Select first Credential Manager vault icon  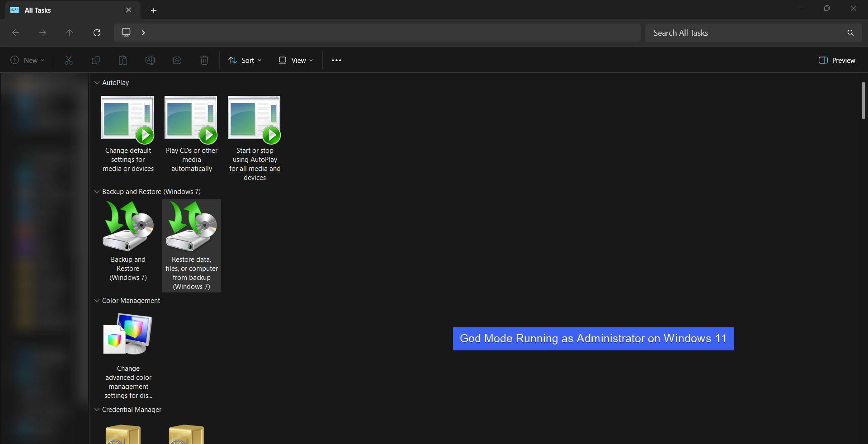(x=123, y=434)
